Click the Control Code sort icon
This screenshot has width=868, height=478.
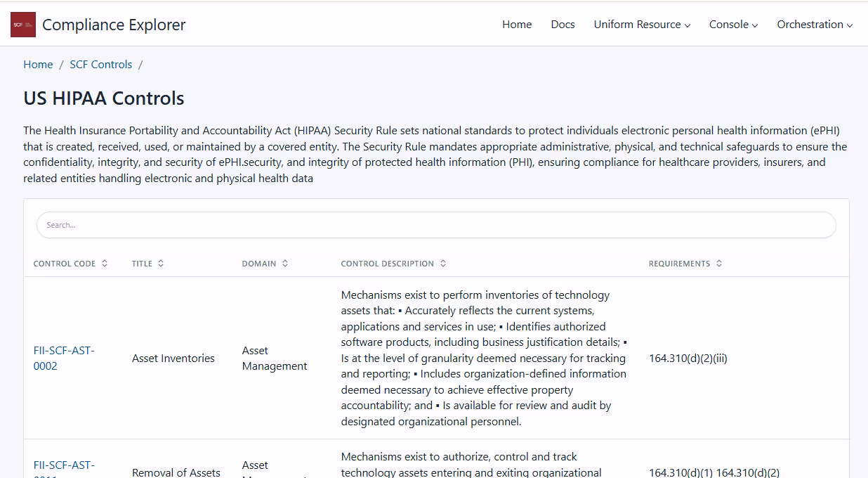pos(105,264)
